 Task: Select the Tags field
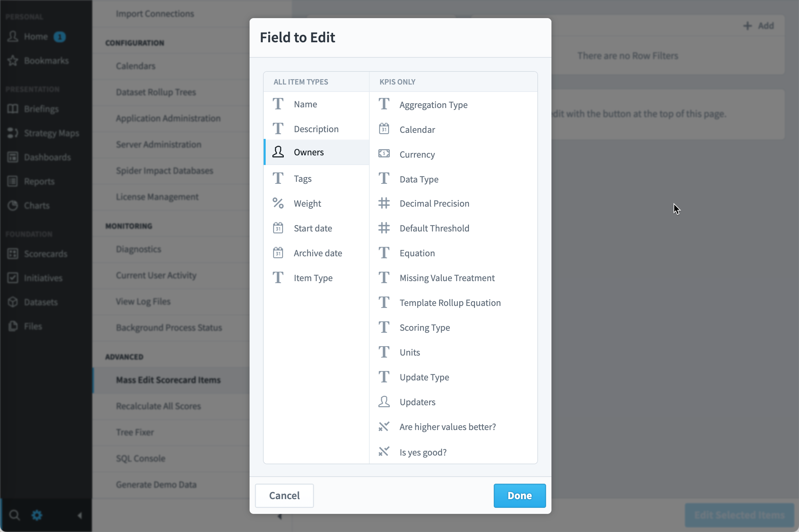[316, 178]
